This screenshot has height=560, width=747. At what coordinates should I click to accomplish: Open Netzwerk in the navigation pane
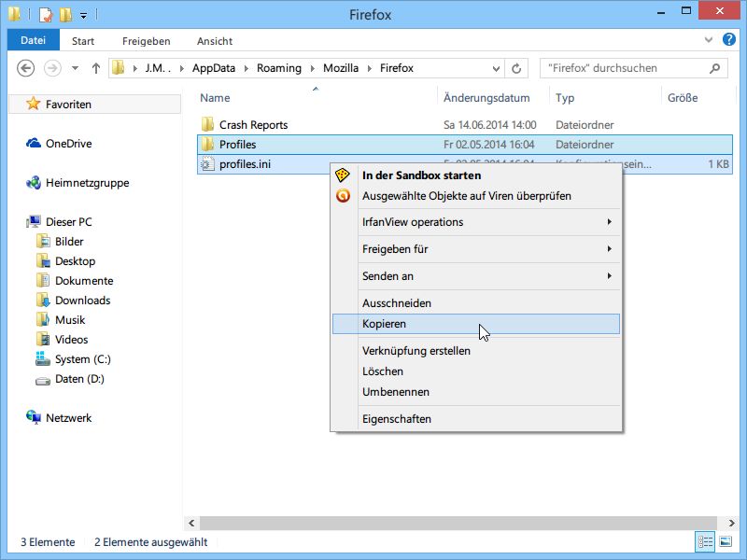68,417
